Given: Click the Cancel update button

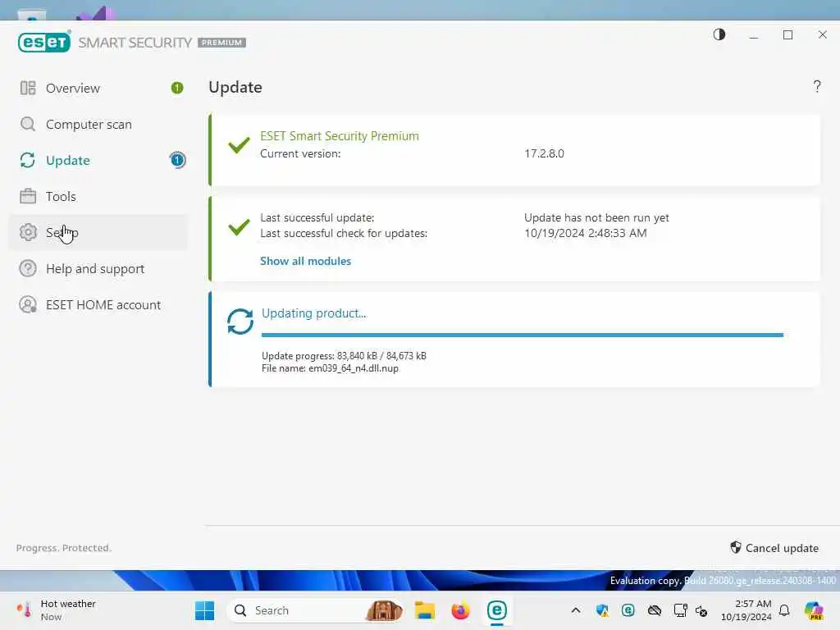Looking at the screenshot, I should pyautogui.click(x=774, y=548).
